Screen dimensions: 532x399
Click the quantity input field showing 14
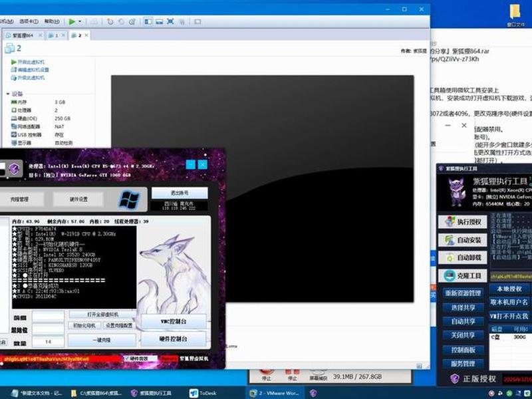48,342
